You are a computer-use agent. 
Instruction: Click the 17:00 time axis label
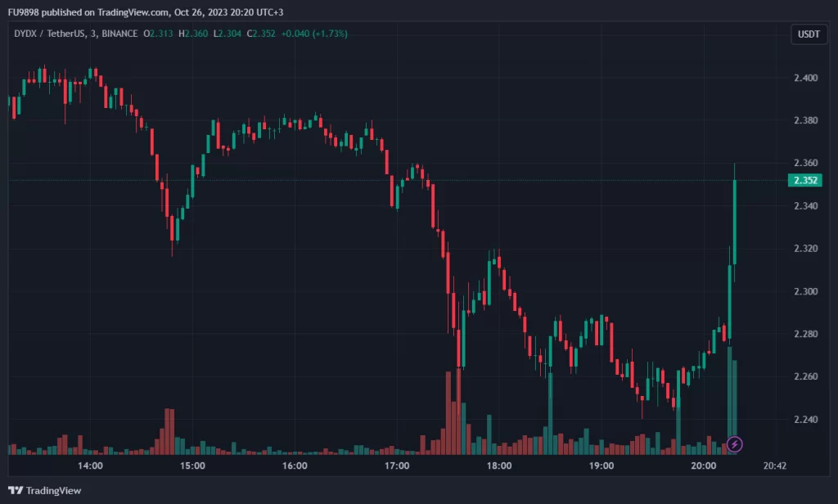click(x=396, y=466)
